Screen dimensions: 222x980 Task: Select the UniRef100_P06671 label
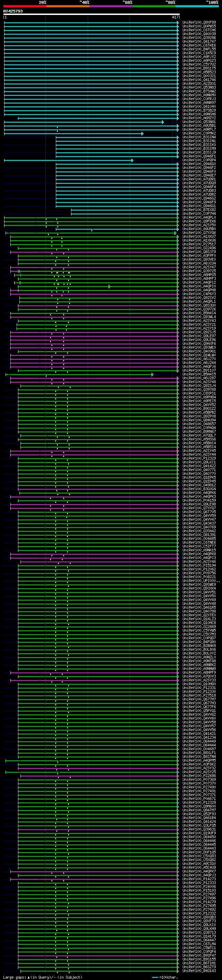tap(199, 799)
